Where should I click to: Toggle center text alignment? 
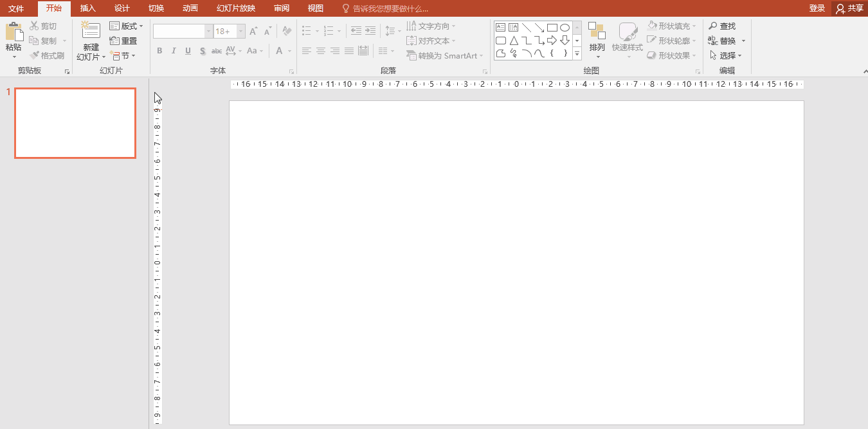point(321,51)
